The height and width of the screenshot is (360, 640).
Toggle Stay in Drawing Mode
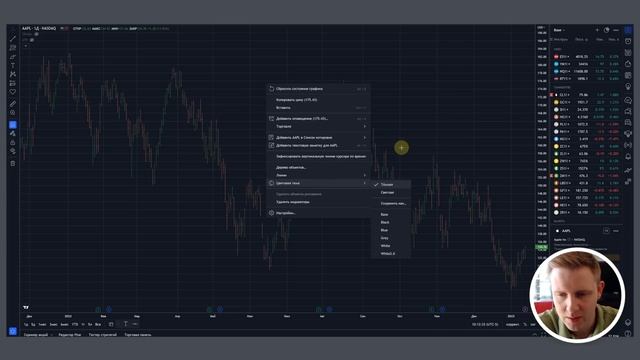pos(13,133)
